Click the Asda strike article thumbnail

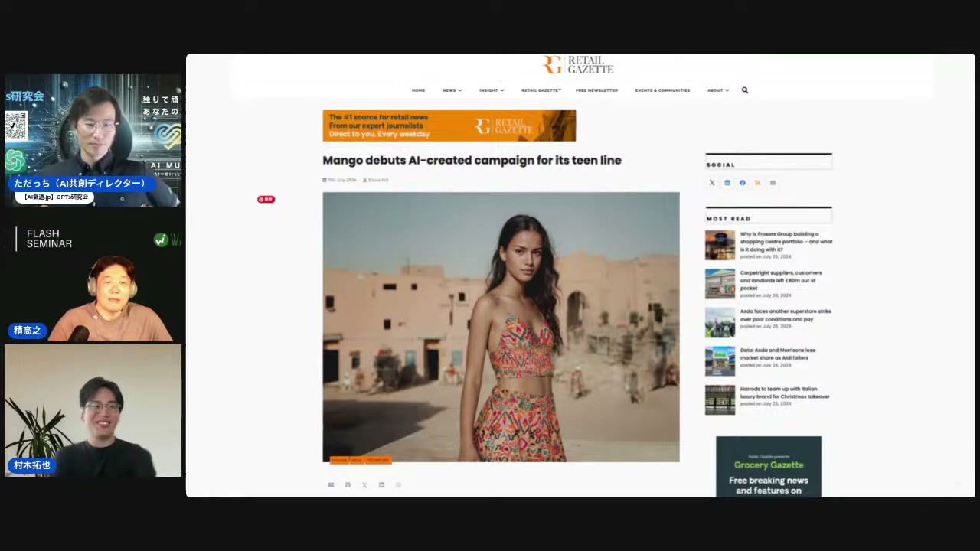(x=720, y=322)
